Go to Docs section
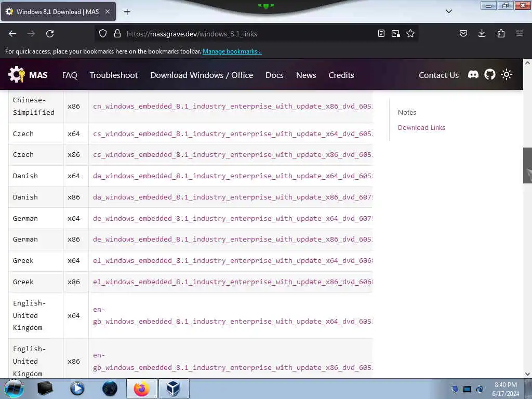Screen dimensions: 532x399 [274, 75]
